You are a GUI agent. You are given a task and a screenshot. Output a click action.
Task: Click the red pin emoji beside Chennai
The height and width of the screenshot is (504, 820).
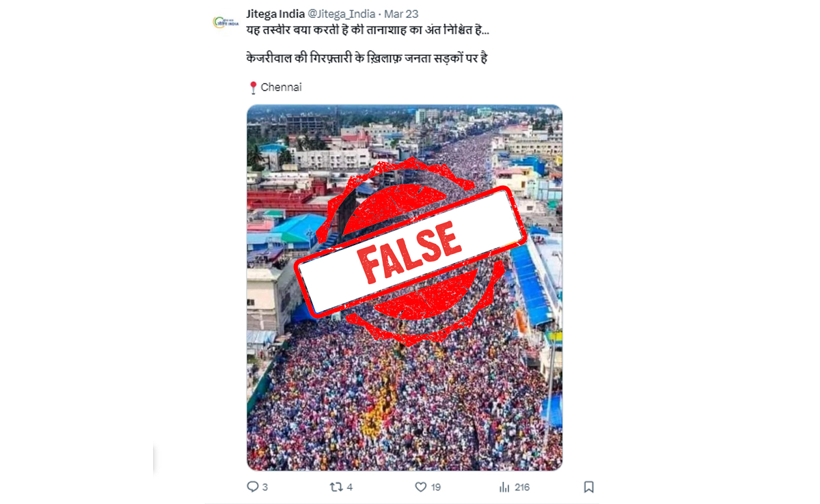(253, 87)
